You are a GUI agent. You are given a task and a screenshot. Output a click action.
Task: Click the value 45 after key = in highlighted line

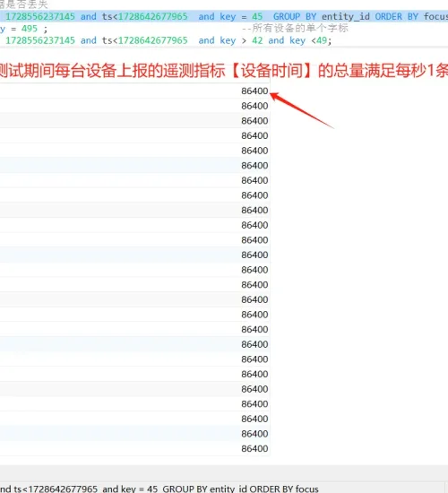click(x=257, y=16)
